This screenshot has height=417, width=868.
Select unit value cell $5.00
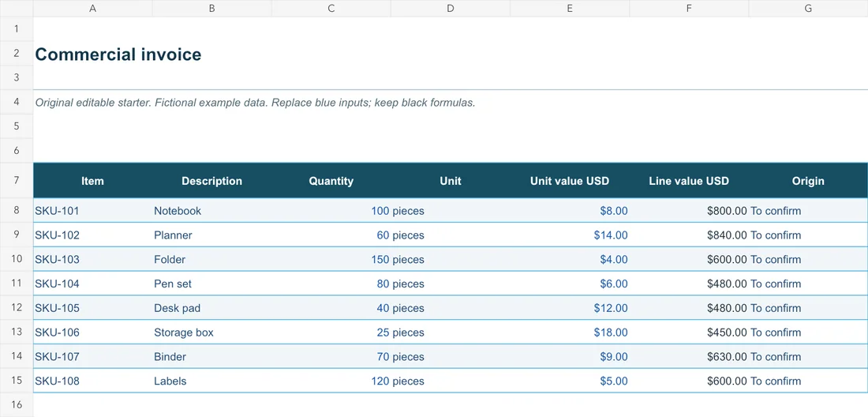(570, 381)
